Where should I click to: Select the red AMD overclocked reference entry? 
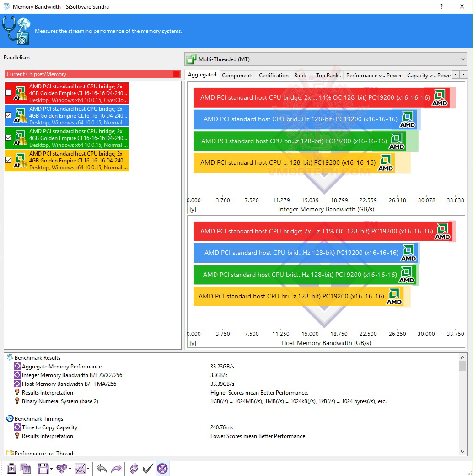pyautogui.click(x=67, y=93)
